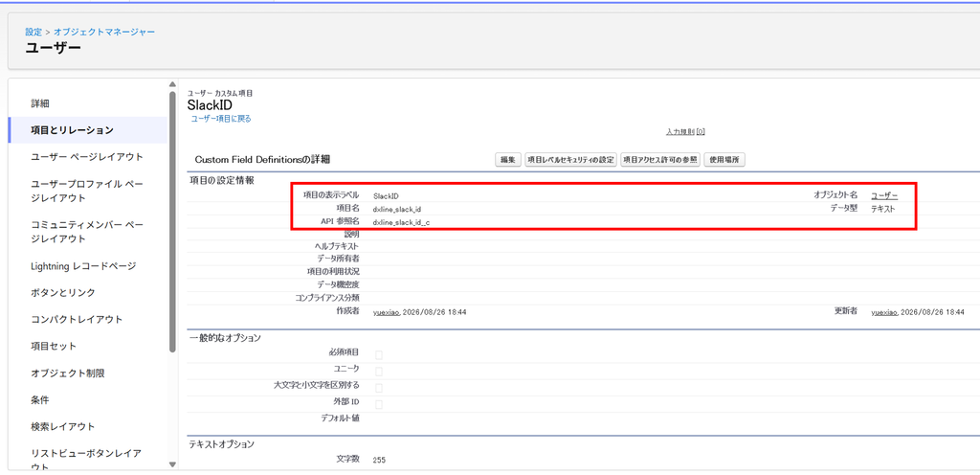Click the データ所有者 field label
This screenshot has width=980, height=475.
[x=338, y=259]
